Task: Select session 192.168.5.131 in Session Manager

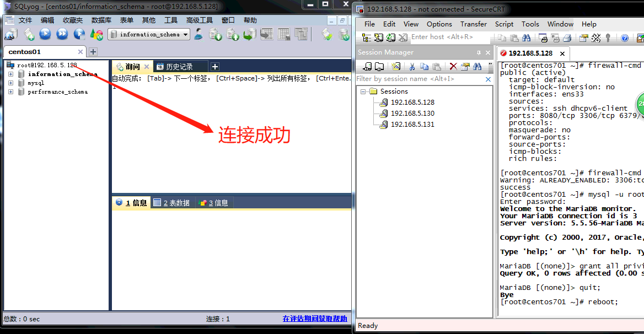Action: [x=412, y=125]
